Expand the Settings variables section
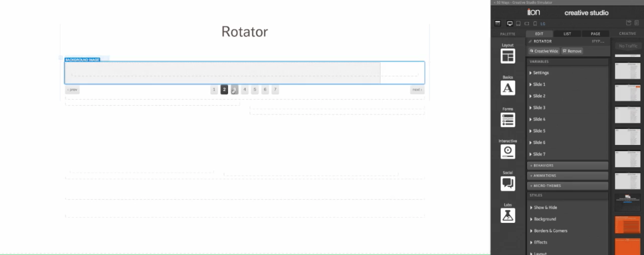Image resolution: width=644 pixels, height=255 pixels. 541,73
